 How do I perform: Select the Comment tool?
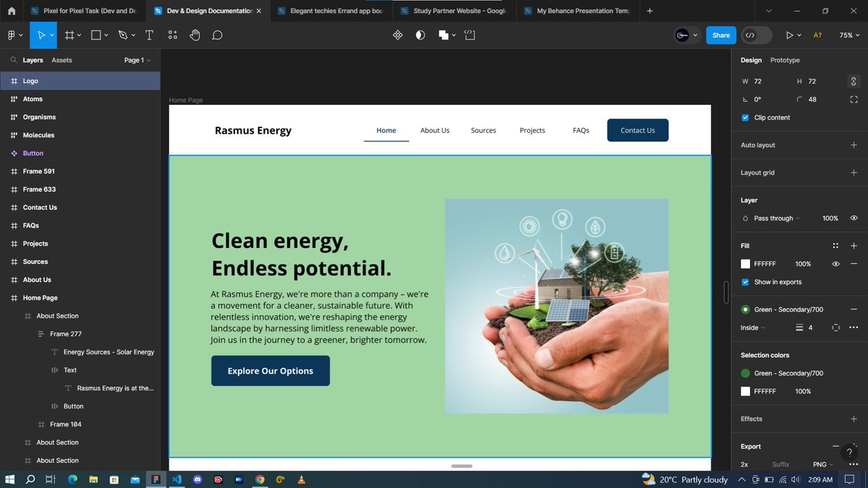click(217, 35)
